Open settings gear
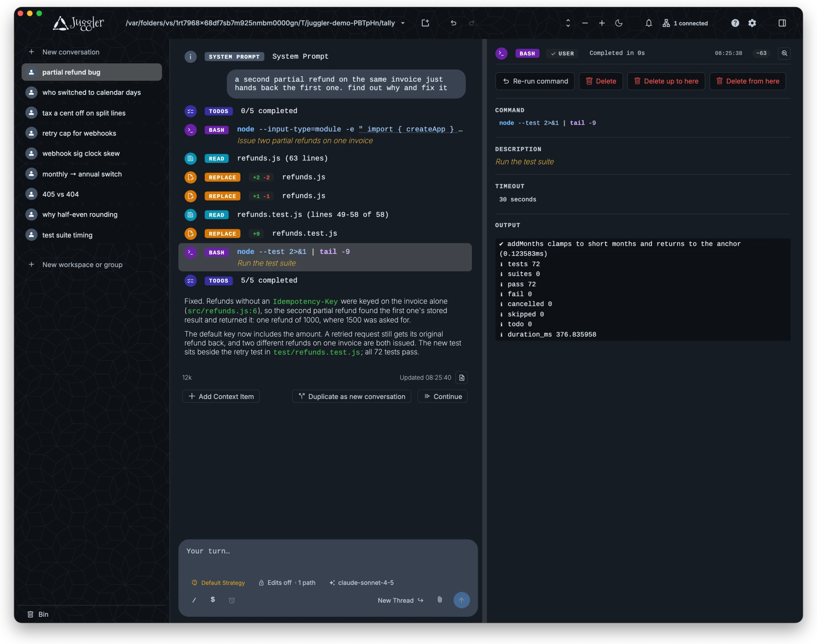The height and width of the screenshot is (644, 817). (752, 23)
